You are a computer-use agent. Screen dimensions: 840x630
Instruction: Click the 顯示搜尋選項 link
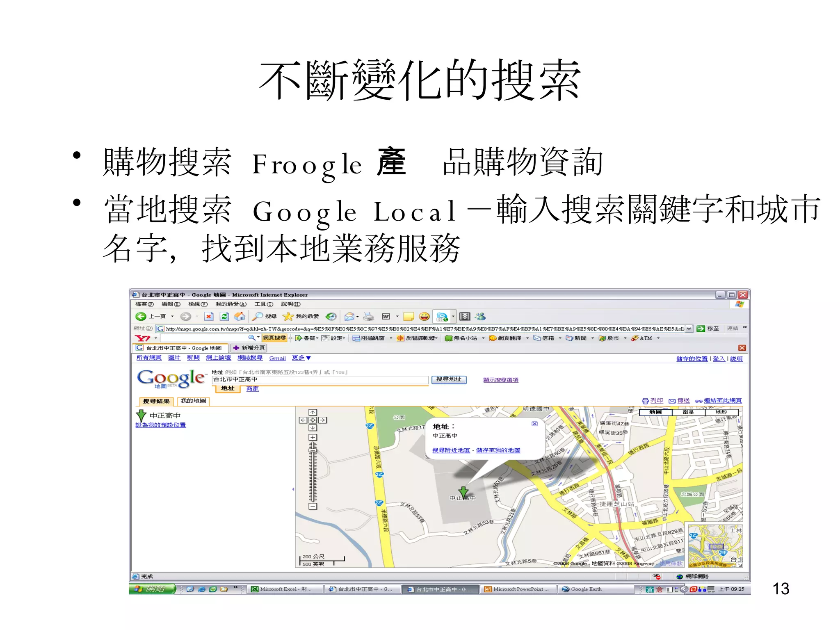501,380
